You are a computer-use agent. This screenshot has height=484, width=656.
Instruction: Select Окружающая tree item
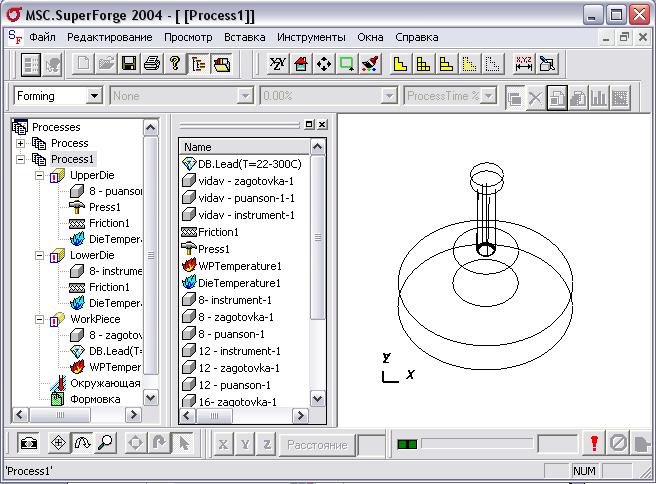[105, 383]
